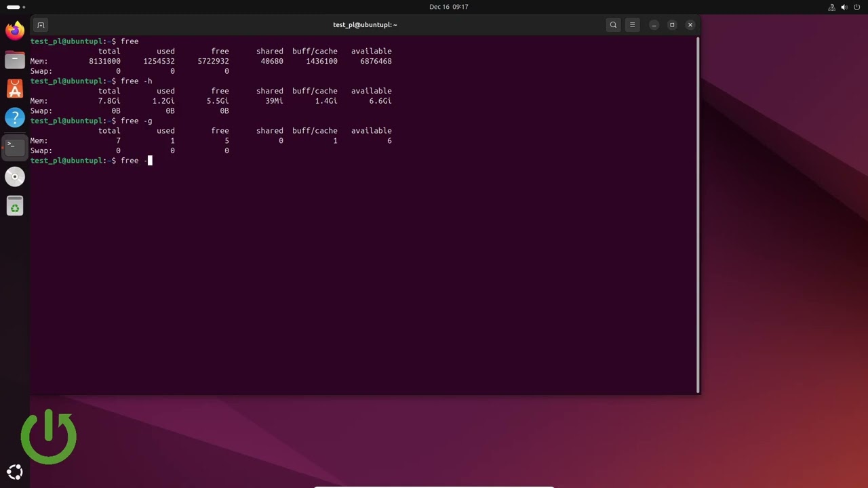The width and height of the screenshot is (868, 488).
Task: Open the Help icon in the dock
Action: [14, 118]
